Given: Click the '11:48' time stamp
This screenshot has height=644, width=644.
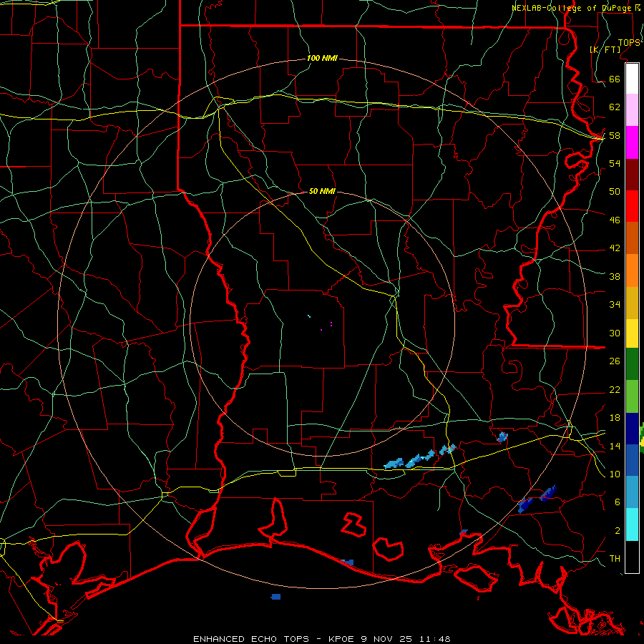Looking at the screenshot, I should [435, 639].
